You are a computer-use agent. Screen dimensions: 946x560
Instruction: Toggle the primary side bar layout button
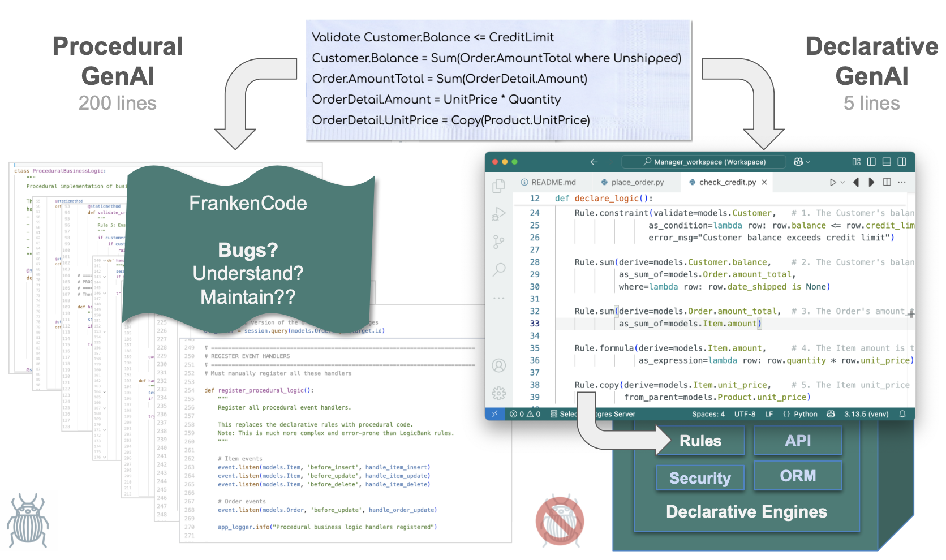click(x=871, y=162)
